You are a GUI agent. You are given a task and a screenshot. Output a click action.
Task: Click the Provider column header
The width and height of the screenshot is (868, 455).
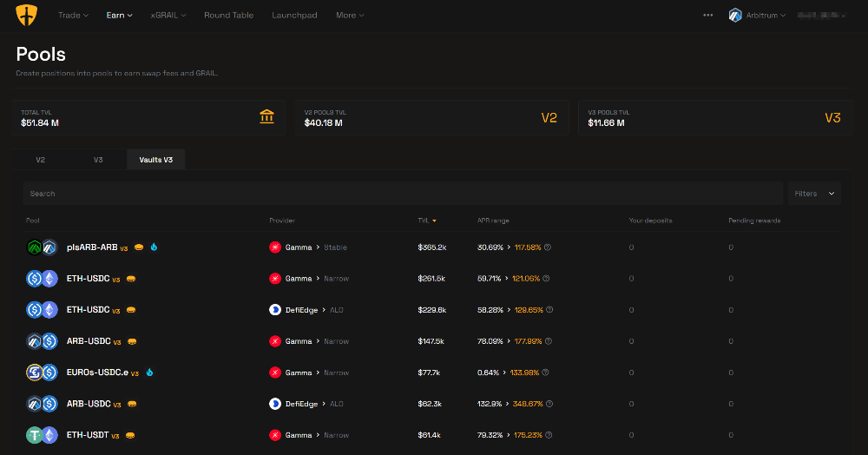[x=282, y=221]
